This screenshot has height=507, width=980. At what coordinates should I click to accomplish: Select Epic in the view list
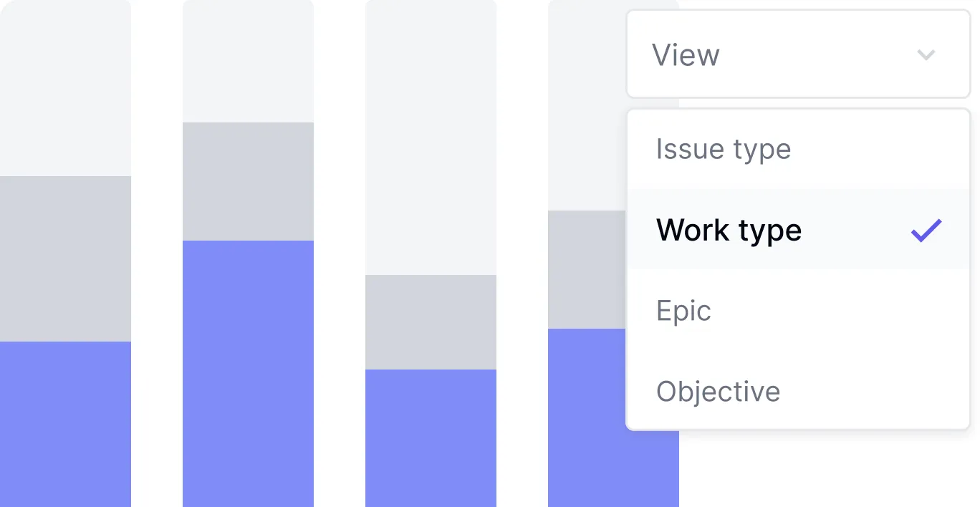pos(683,311)
